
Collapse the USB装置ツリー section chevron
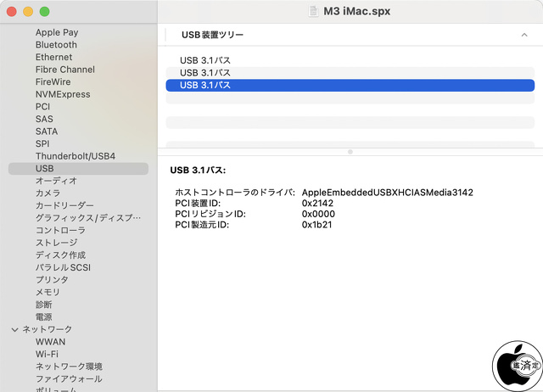pyautogui.click(x=523, y=36)
